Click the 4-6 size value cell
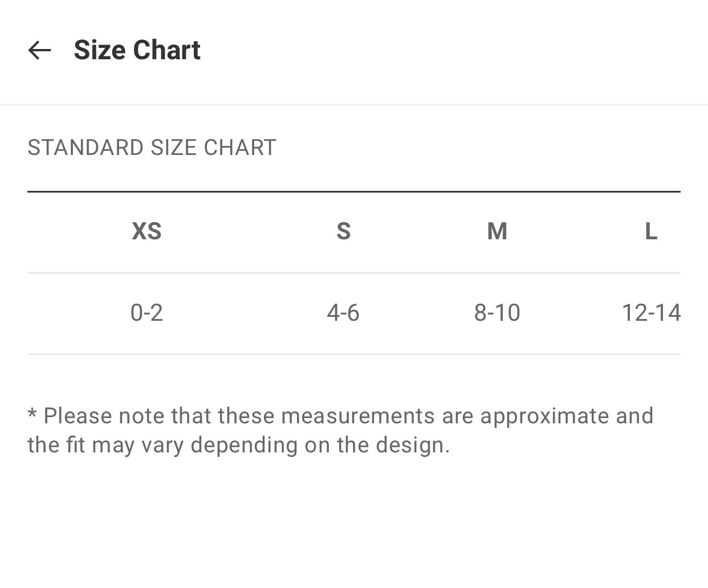Viewport: 708px width, 588px height. tap(343, 313)
